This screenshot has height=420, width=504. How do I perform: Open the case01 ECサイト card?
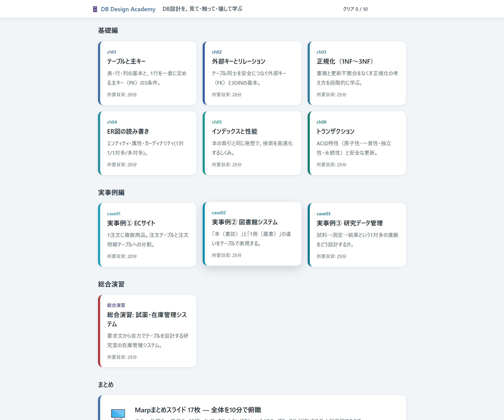tap(147, 235)
